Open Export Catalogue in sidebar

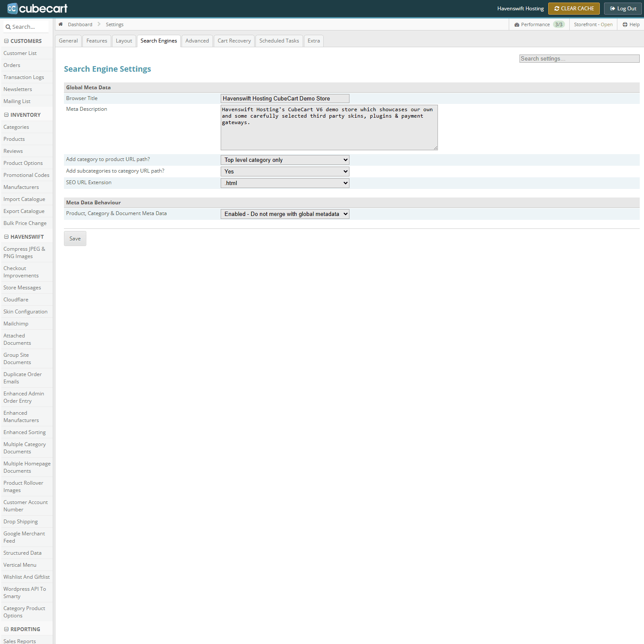click(x=24, y=211)
